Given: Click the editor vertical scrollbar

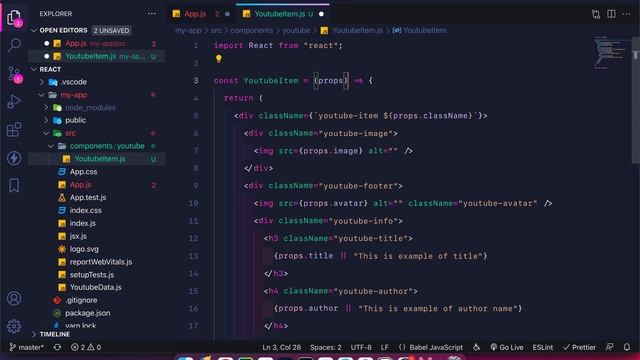Looking at the screenshot, I should [x=636, y=100].
